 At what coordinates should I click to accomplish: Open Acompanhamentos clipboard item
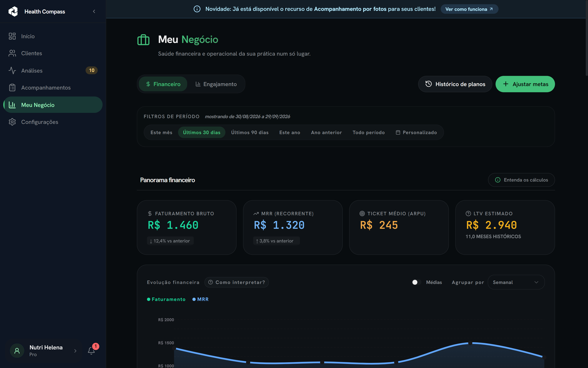pyautogui.click(x=53, y=88)
